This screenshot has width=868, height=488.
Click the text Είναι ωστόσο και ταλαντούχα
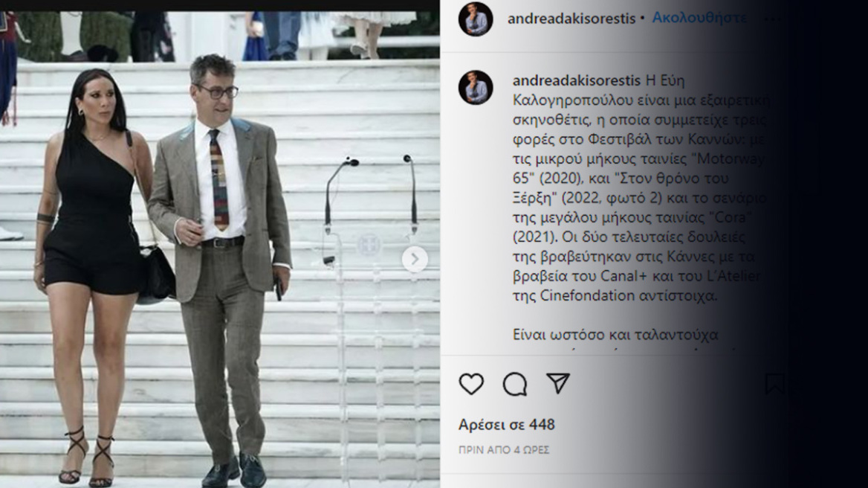pos(615,335)
